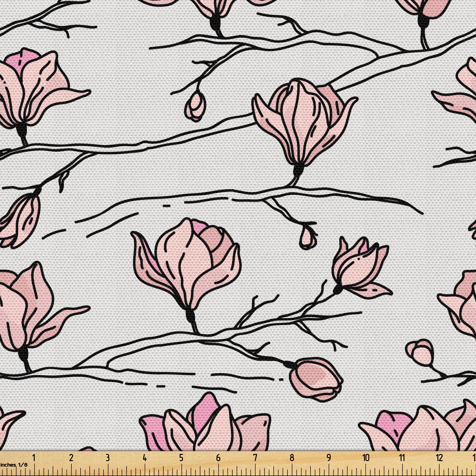Click the number 5 on the ruler
This screenshot has height=476, width=476.
click(181, 458)
